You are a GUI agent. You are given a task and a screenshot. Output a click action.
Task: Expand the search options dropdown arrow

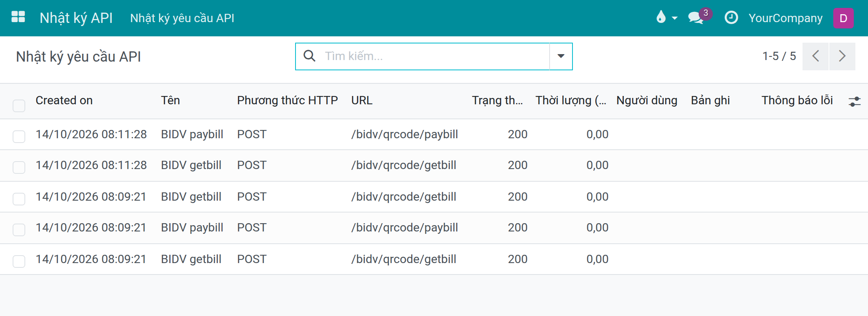561,56
